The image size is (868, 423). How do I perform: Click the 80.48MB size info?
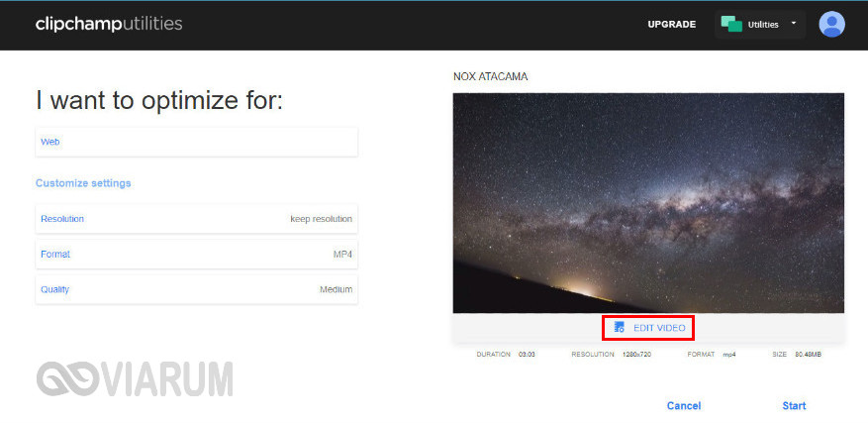(x=809, y=354)
